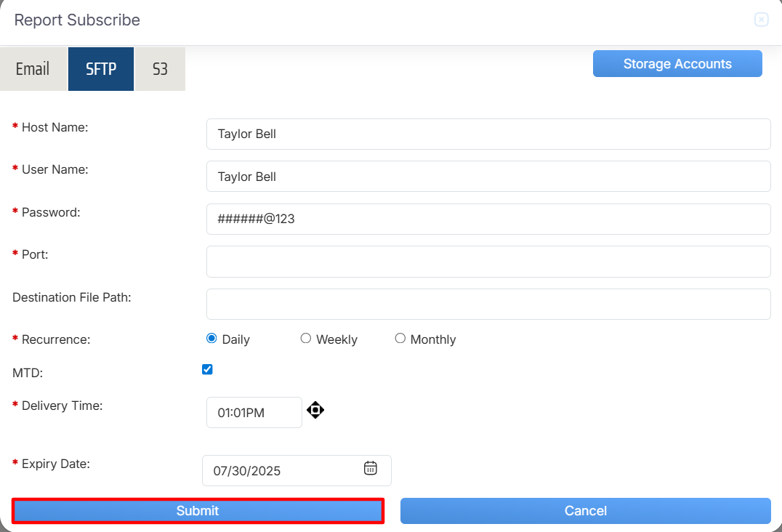This screenshot has width=782, height=532.
Task: Open the S3 tab
Action: [x=160, y=69]
